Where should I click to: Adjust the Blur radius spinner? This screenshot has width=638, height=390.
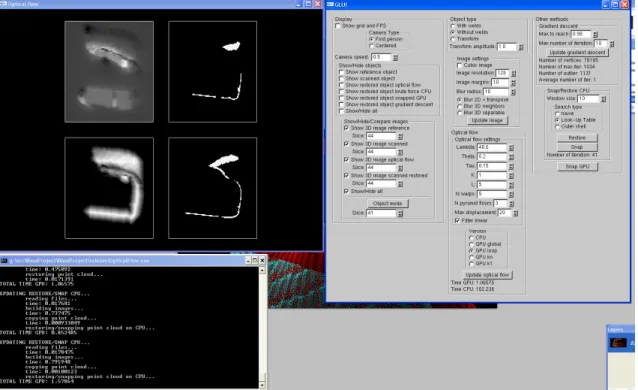tap(513, 92)
